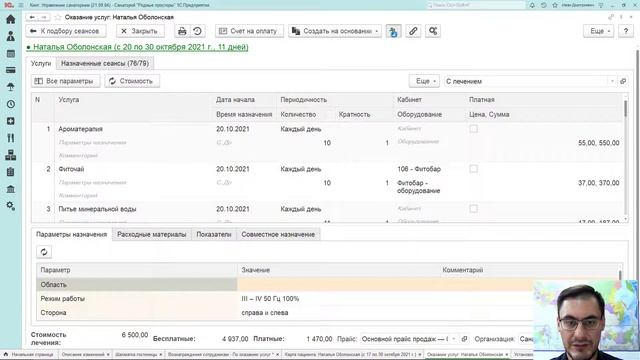
Task: Open the home section in sidebar
Action: pos(11,19)
